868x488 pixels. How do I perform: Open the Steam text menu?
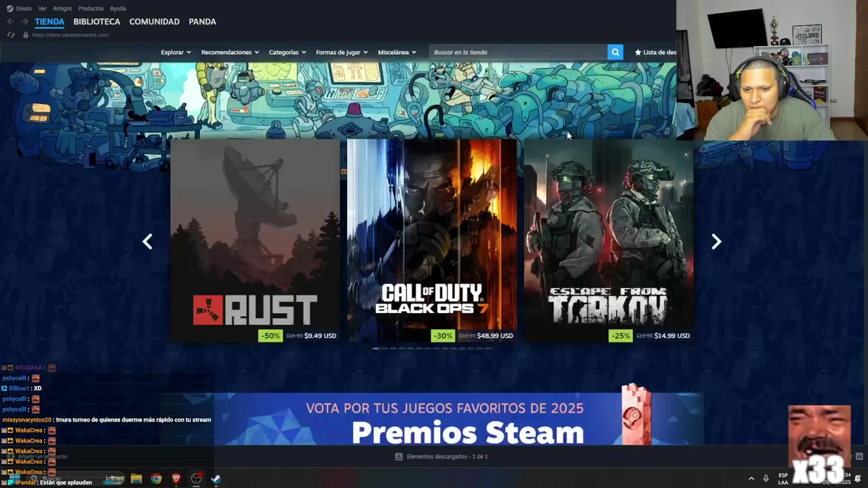coord(24,9)
